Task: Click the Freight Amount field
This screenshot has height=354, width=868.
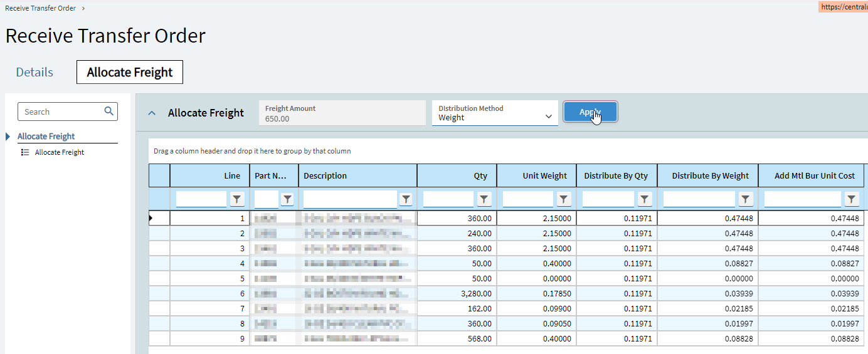Action: click(342, 113)
